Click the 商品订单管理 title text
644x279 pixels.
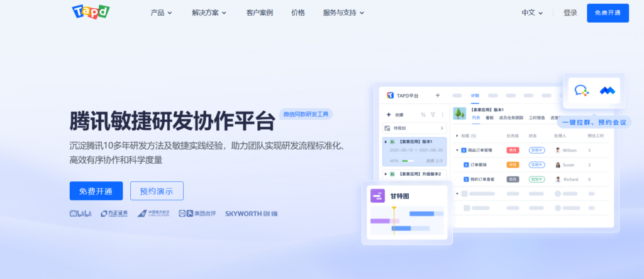[x=480, y=150]
